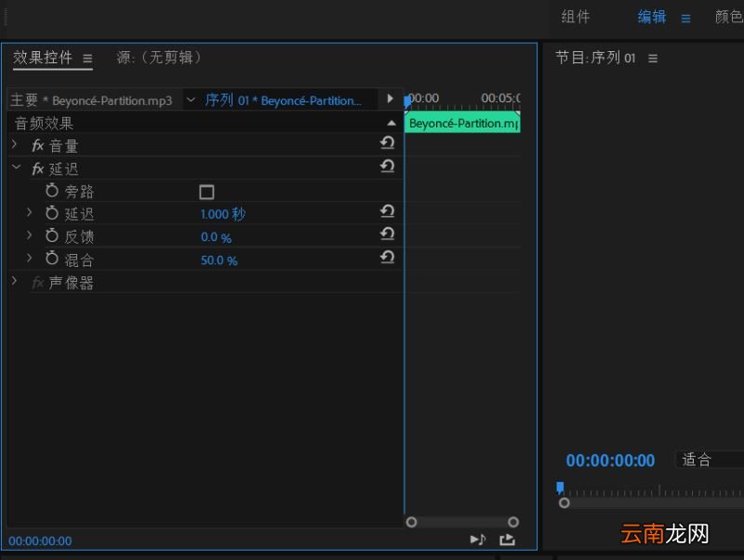Screen dimensions: 744x560
Task: Collapse the 延迟 effect group
Action: pos(16,167)
